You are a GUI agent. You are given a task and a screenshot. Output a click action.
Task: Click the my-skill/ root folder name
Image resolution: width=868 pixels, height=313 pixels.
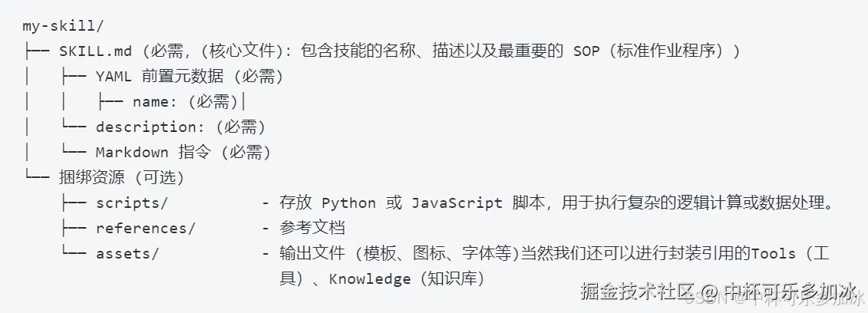[x=63, y=25]
